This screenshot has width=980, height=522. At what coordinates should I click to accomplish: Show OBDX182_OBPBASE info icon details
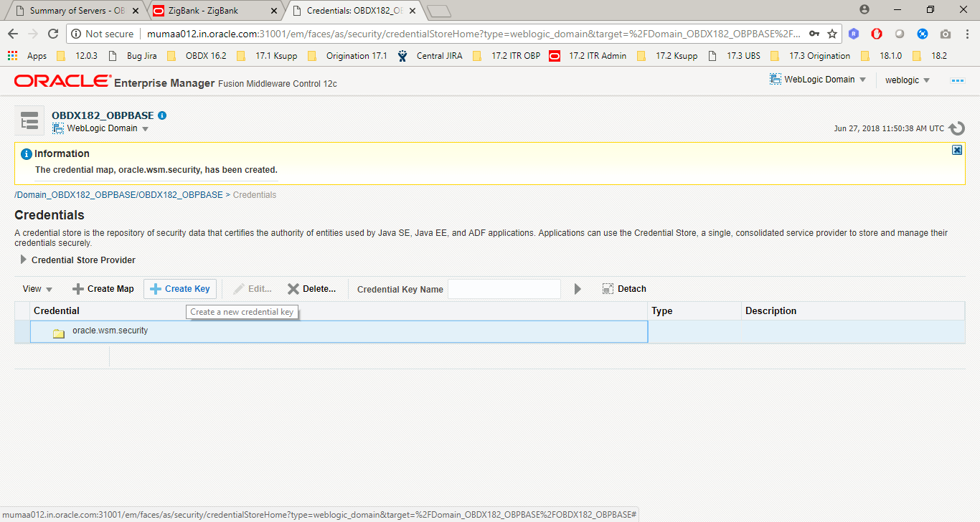click(162, 115)
